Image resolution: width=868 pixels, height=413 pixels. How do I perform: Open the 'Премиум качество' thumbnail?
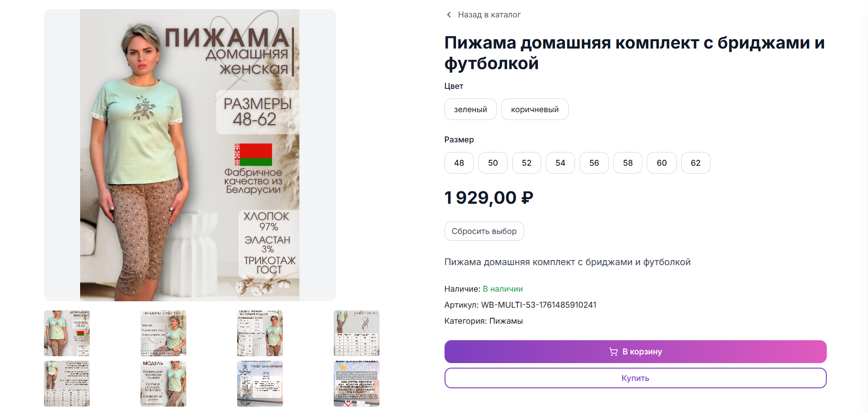[x=163, y=333]
